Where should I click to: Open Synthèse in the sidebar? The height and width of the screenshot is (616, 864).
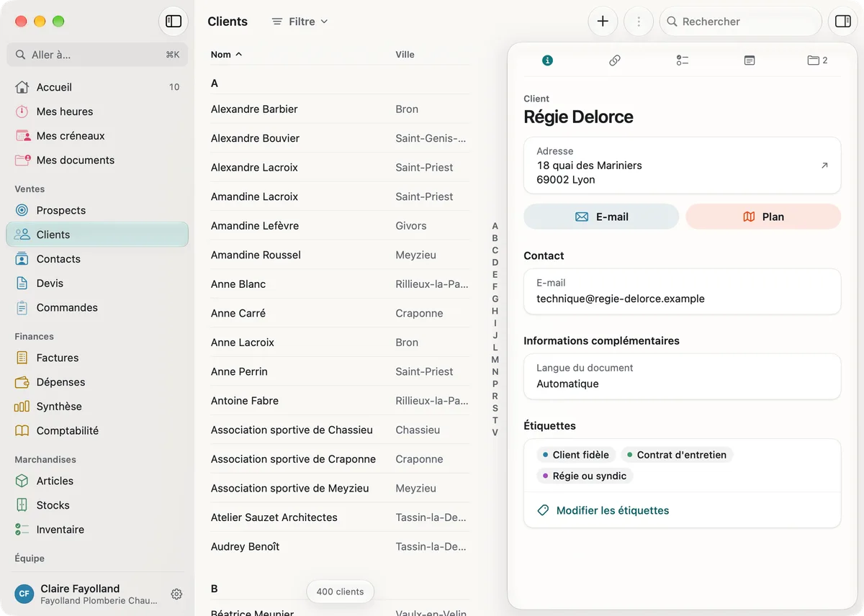click(x=97, y=407)
